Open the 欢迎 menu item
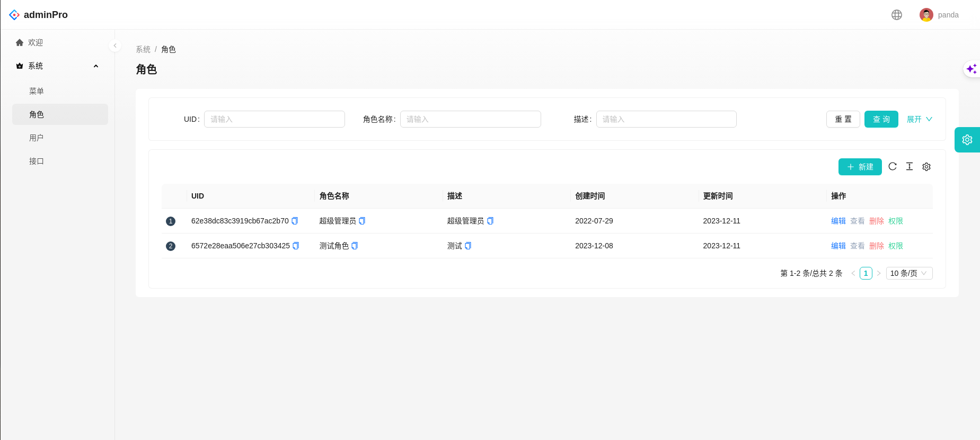The width and height of the screenshot is (980, 440). click(59, 42)
